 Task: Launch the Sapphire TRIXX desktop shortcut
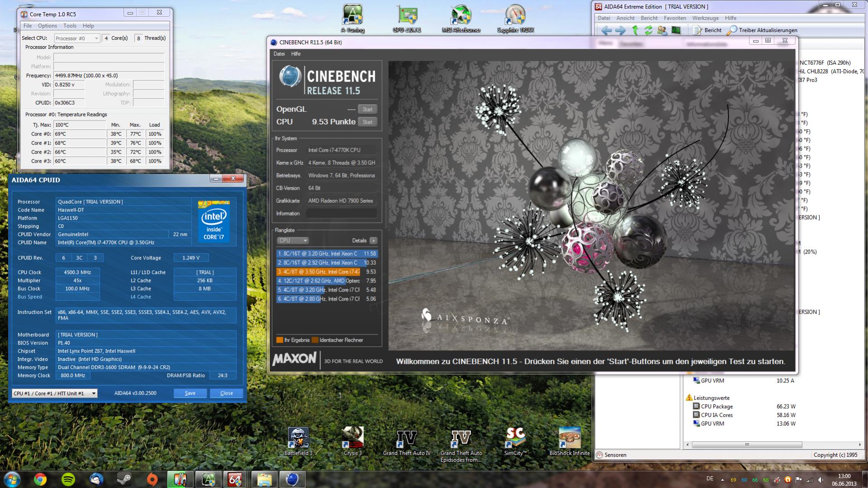[515, 19]
